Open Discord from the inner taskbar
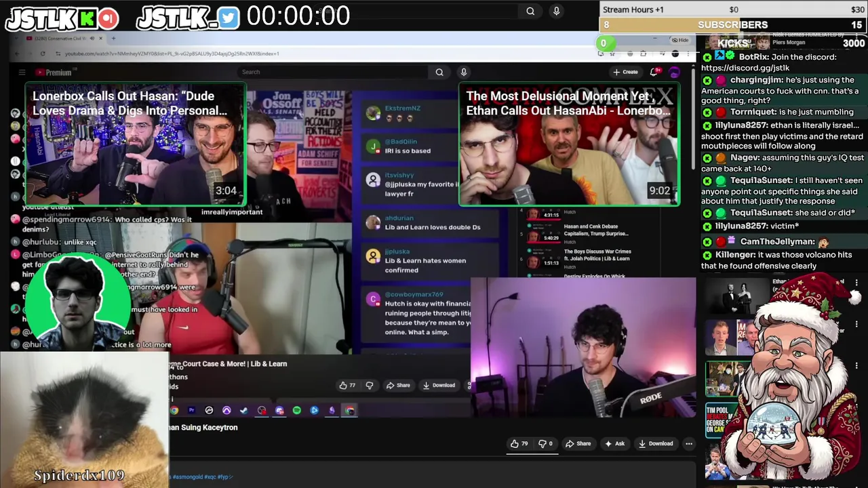Image resolution: width=868 pixels, height=488 pixels. pyautogui.click(x=279, y=410)
